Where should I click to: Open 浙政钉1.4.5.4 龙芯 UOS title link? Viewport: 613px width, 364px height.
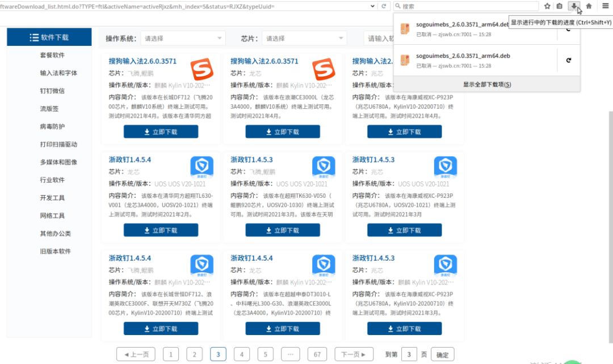coord(129,159)
